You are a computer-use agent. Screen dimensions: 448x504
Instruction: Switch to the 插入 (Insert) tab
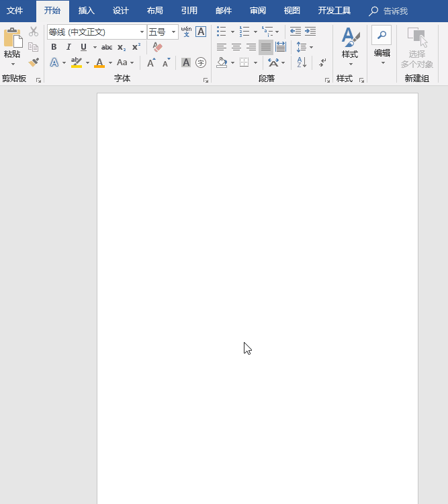[x=86, y=11]
